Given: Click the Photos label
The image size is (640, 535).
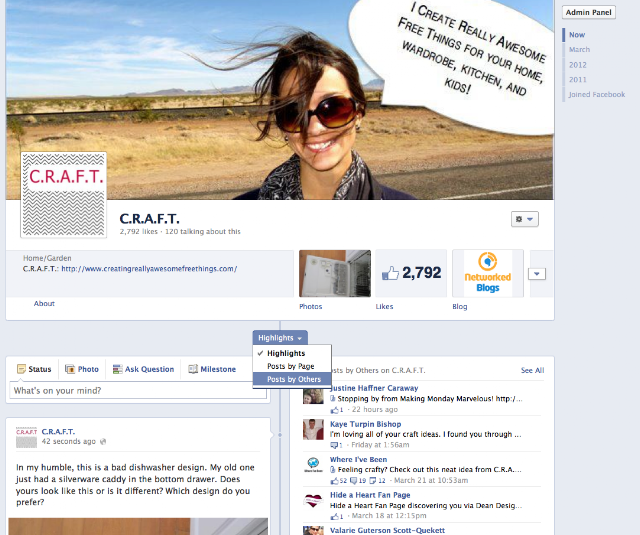Looking at the screenshot, I should pyautogui.click(x=311, y=306).
